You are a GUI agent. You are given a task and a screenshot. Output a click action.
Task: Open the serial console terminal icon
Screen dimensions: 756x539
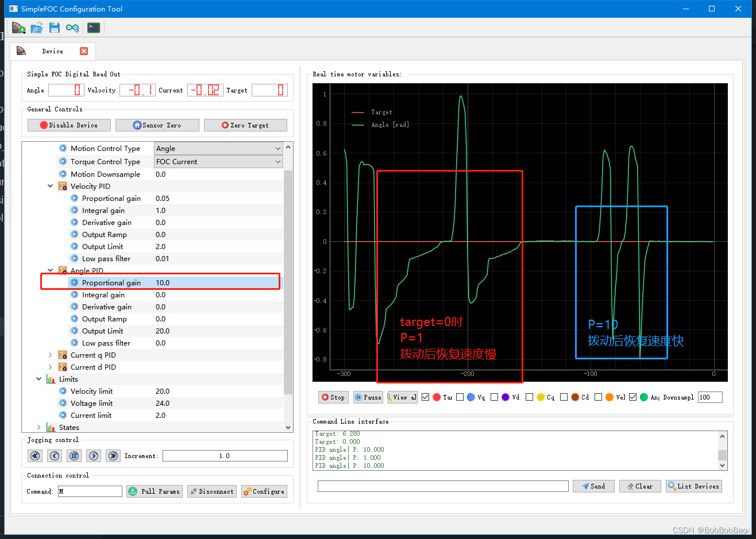point(93,26)
